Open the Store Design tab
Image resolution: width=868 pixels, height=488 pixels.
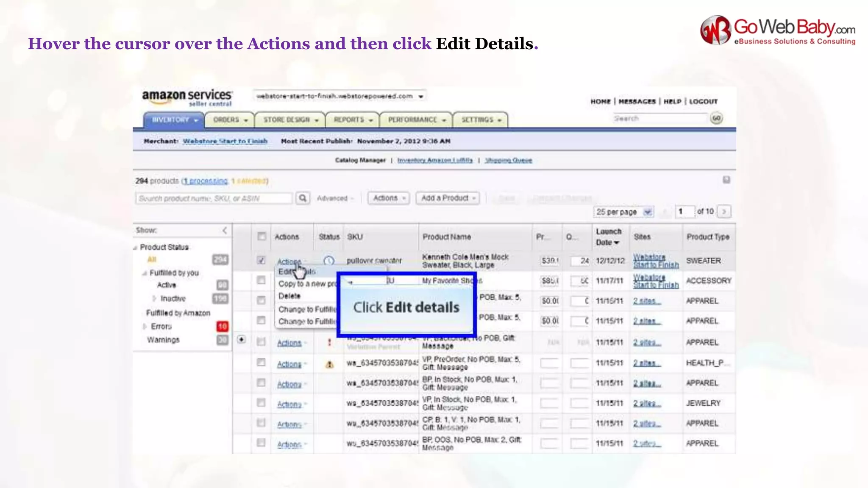click(x=290, y=120)
